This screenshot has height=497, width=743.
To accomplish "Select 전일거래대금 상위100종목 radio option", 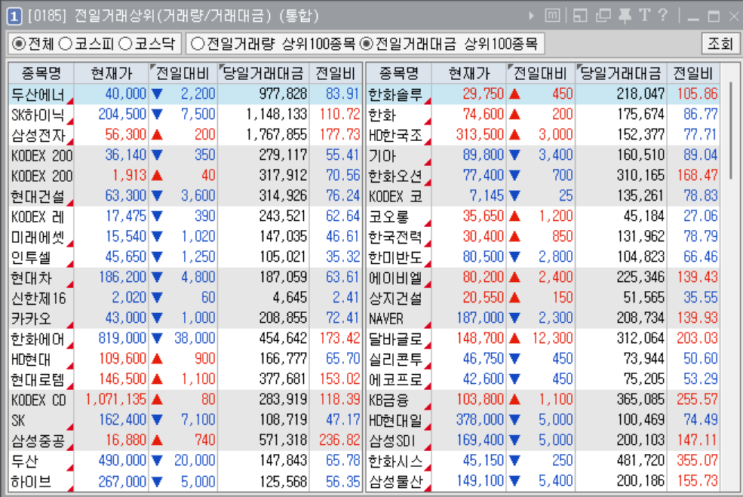I will [x=366, y=44].
